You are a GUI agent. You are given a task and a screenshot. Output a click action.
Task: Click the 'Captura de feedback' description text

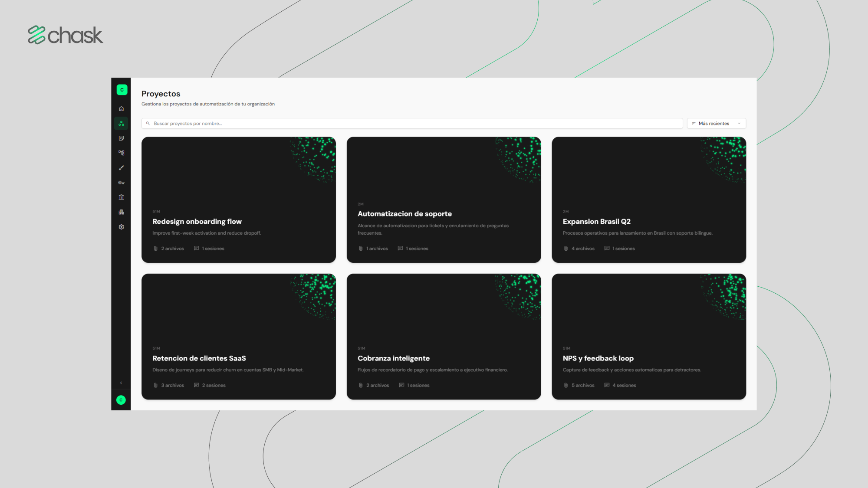(x=632, y=370)
